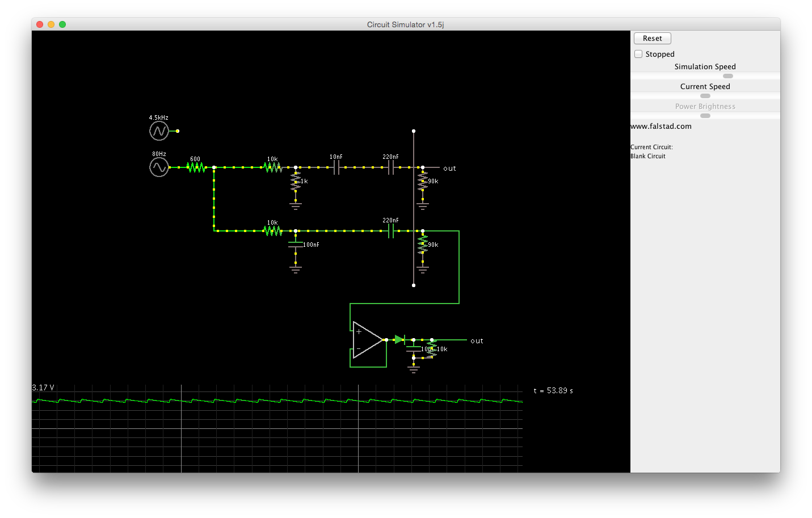Click the Simulation Speed slider handle
This screenshot has width=812, height=518.
728,76
